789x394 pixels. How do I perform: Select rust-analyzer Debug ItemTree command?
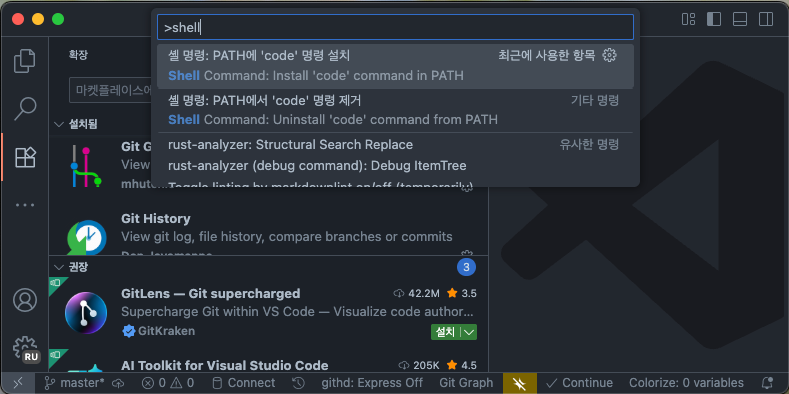[x=395, y=166]
